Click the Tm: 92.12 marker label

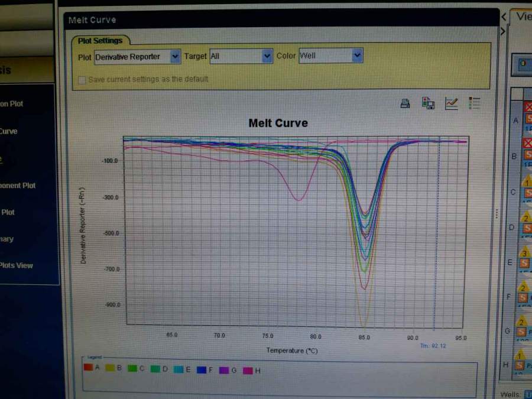pos(433,346)
